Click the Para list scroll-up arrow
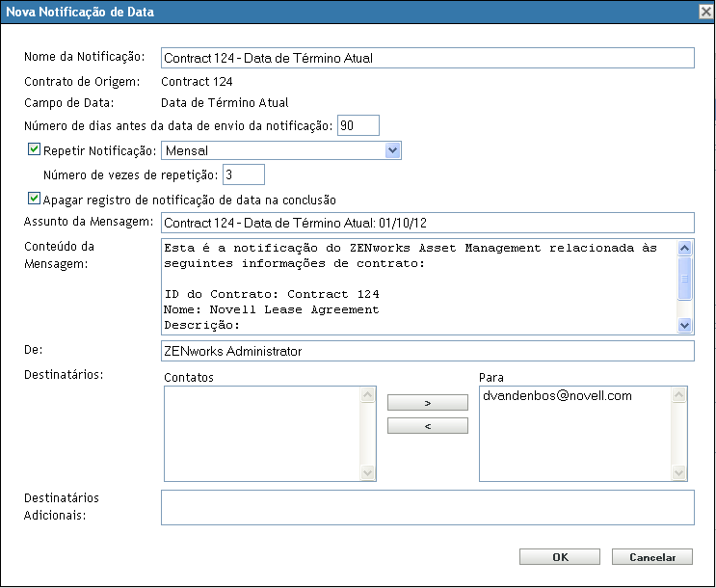The width and height of the screenshot is (716, 588). coord(680,395)
